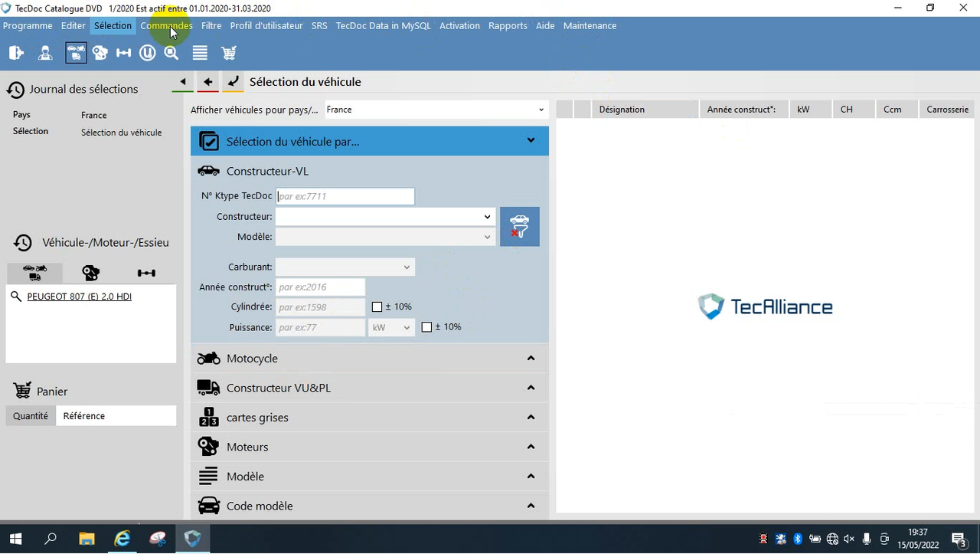Image resolution: width=980 pixels, height=554 pixels.
Task: Open axle search toolbar icon
Action: coord(124,53)
